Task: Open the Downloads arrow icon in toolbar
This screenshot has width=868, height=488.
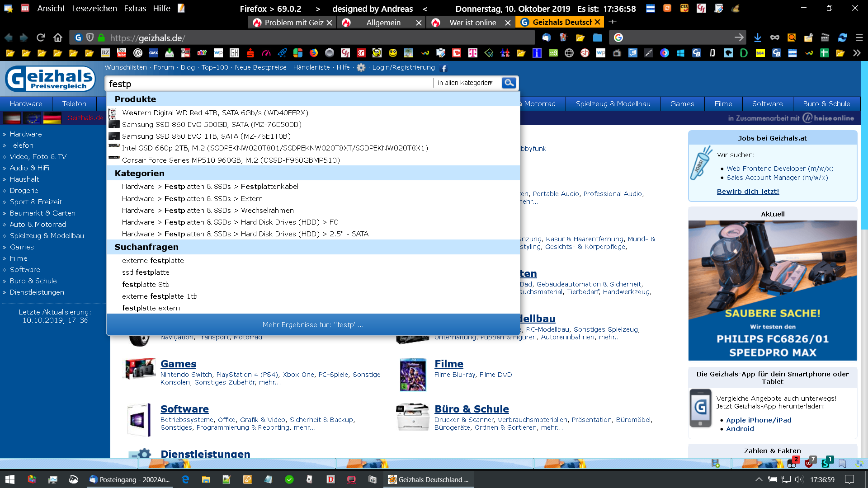Action: (758, 38)
